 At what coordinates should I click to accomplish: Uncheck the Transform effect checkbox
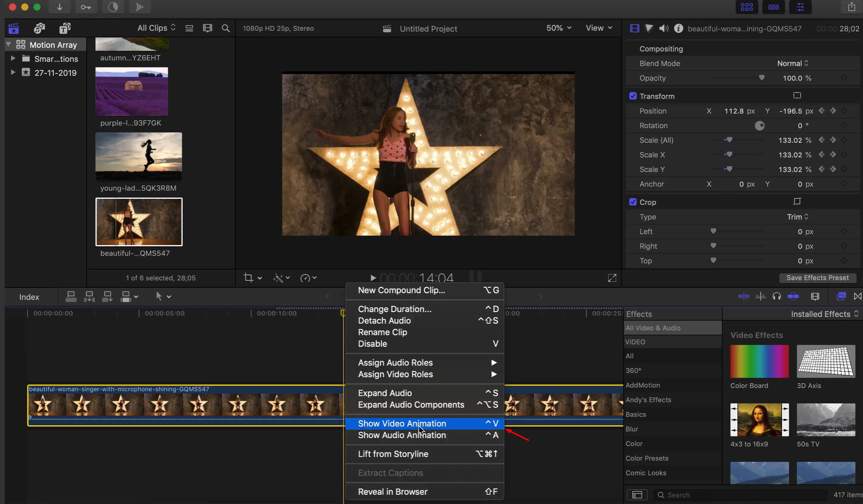[x=633, y=95]
